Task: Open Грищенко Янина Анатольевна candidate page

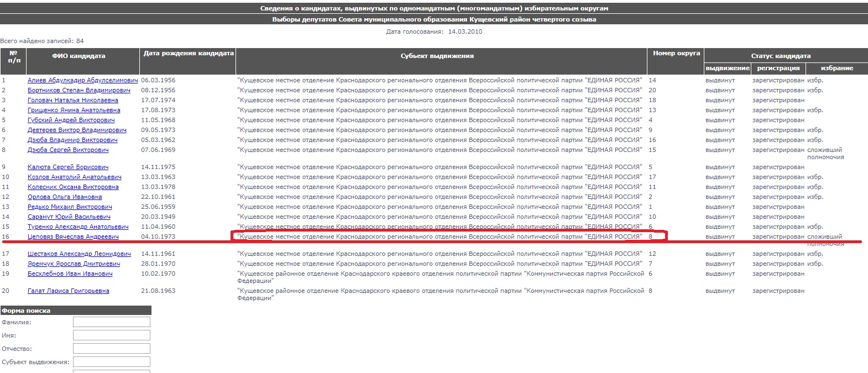Action: click(74, 110)
